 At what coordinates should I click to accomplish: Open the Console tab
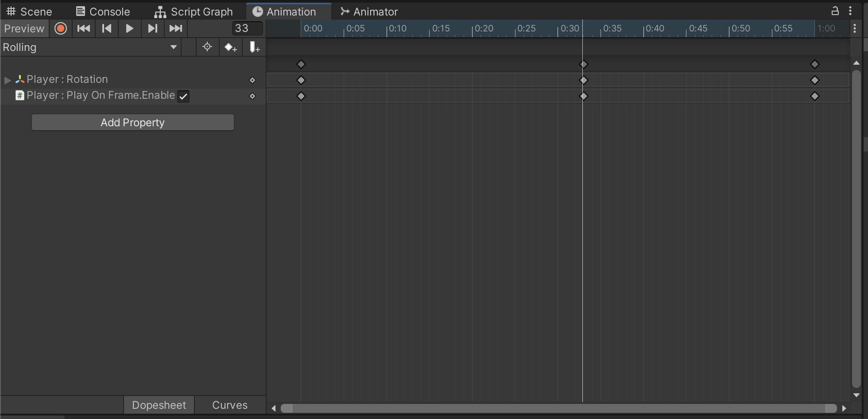click(x=103, y=12)
